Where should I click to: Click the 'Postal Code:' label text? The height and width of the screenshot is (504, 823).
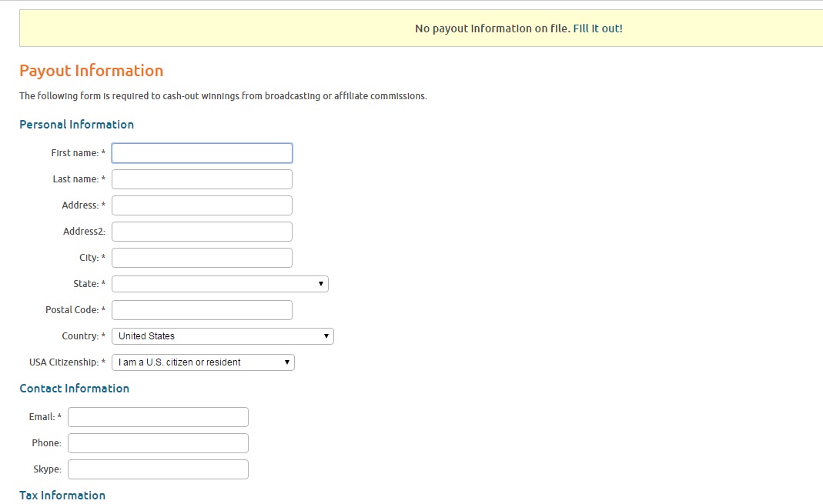(x=73, y=310)
